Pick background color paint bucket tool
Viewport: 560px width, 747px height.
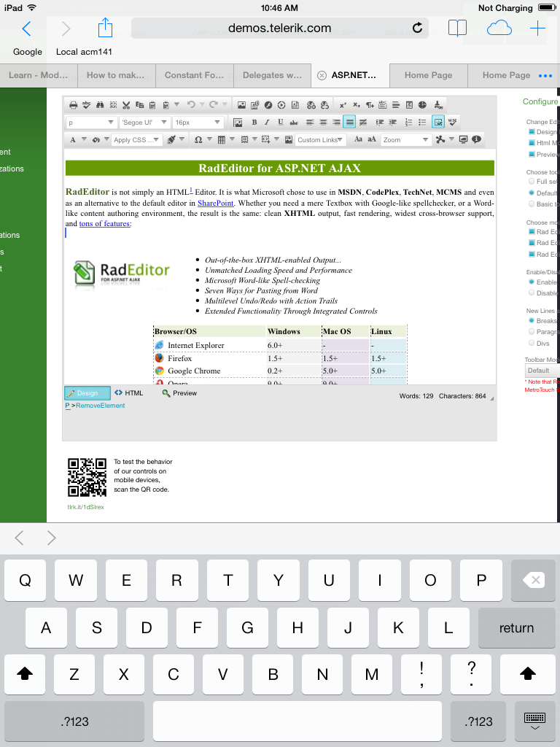click(x=96, y=139)
